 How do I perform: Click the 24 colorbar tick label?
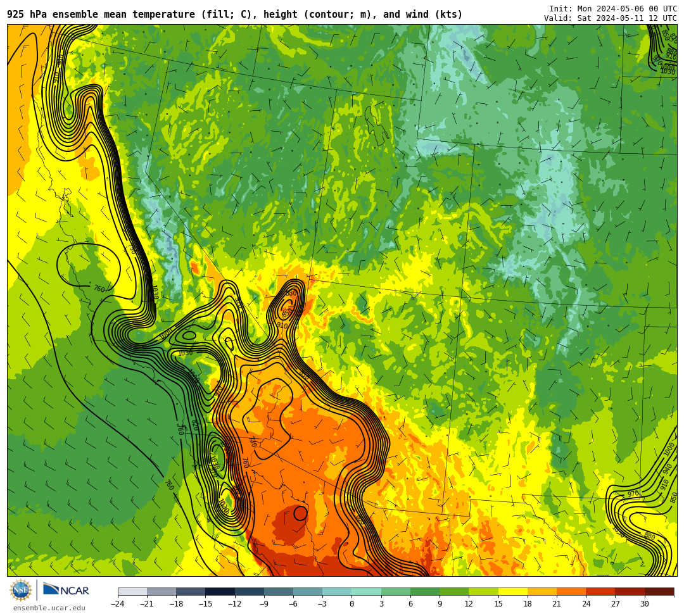(586, 604)
